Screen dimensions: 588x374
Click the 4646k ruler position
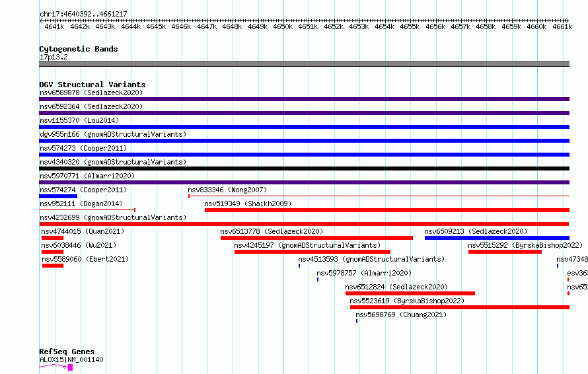click(181, 26)
